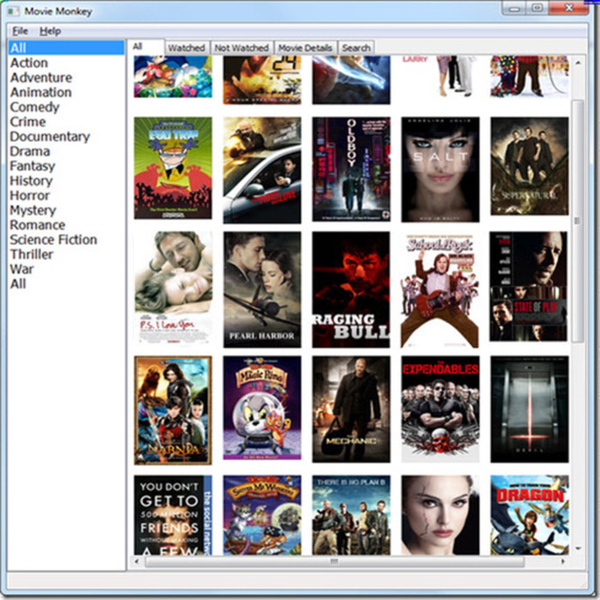Open the Dragon animated movie poster
The image size is (600, 600).
coord(530,515)
